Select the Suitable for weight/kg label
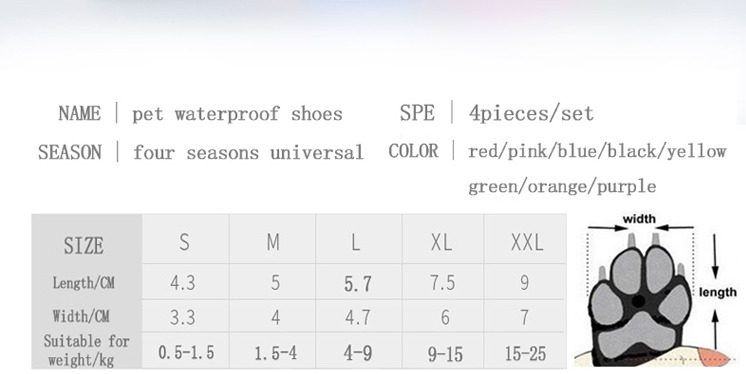Viewport: 746px width, 374px height. click(86, 350)
